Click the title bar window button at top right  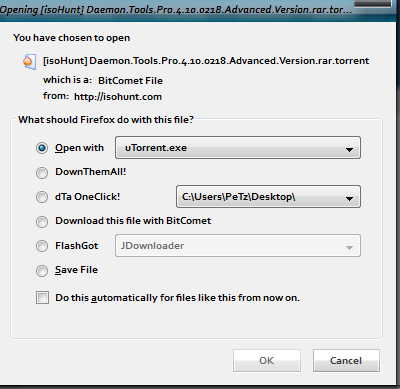pos(372,3)
